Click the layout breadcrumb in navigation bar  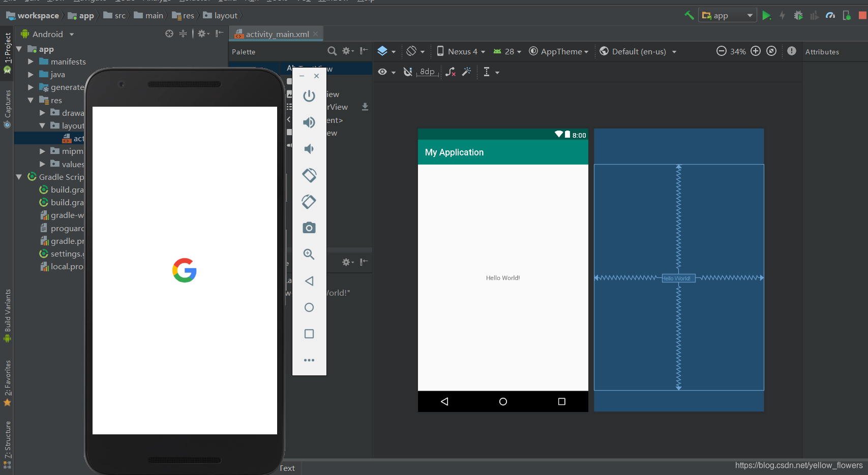point(221,16)
